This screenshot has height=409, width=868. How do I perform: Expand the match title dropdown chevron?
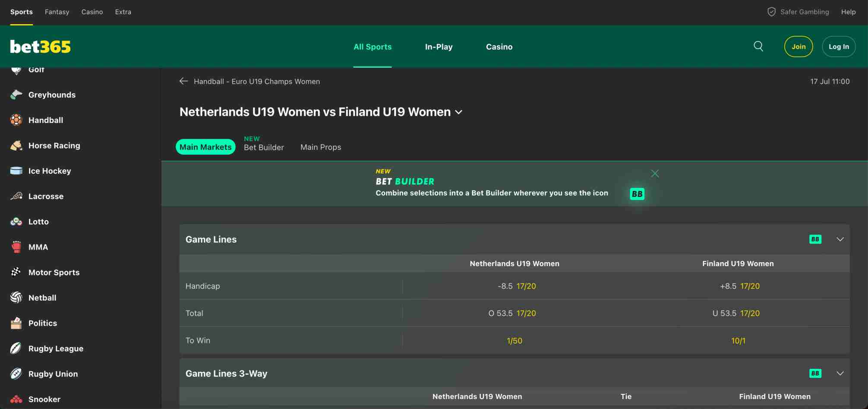[x=459, y=112]
